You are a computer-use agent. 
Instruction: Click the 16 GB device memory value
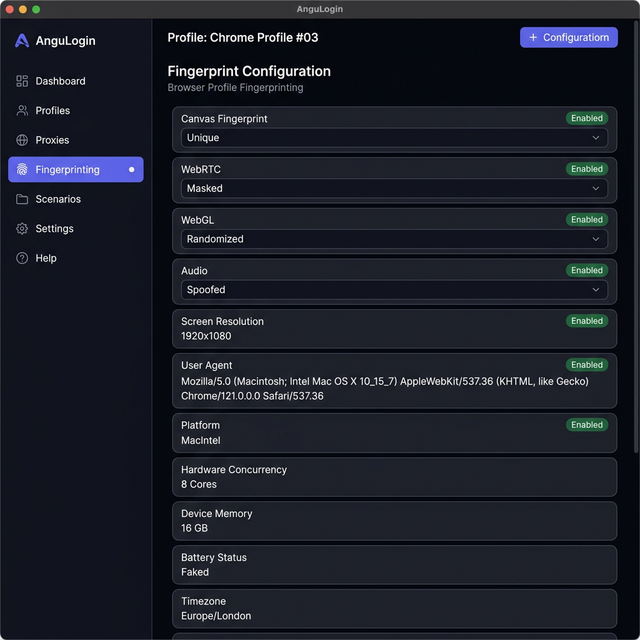tap(194, 528)
